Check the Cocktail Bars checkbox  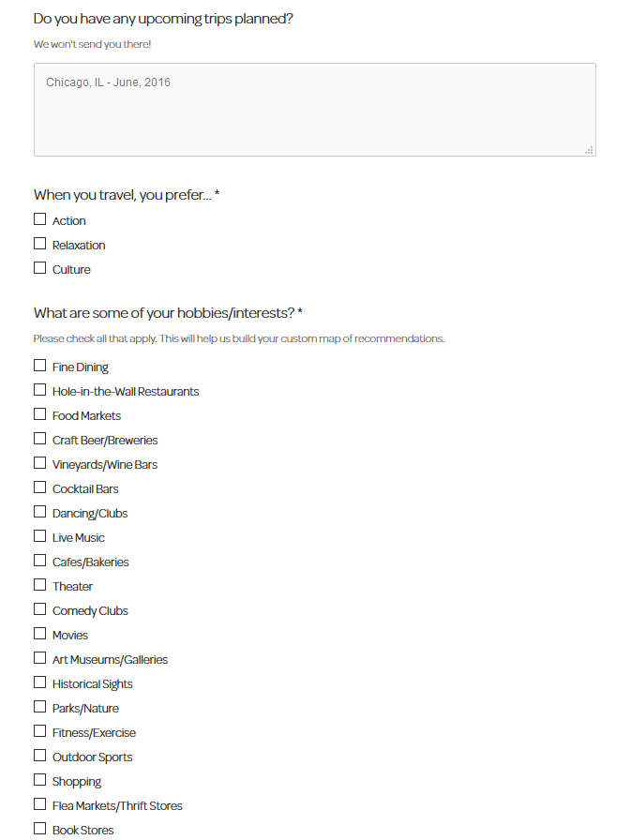[39, 486]
